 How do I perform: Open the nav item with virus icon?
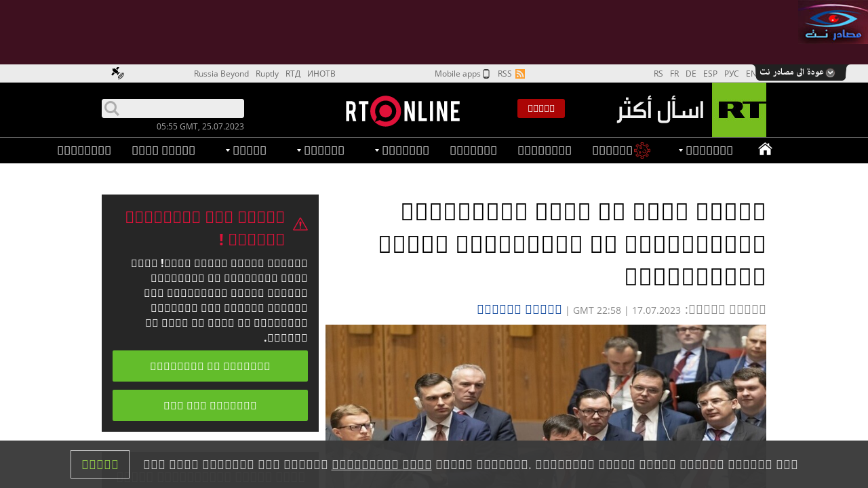point(621,150)
